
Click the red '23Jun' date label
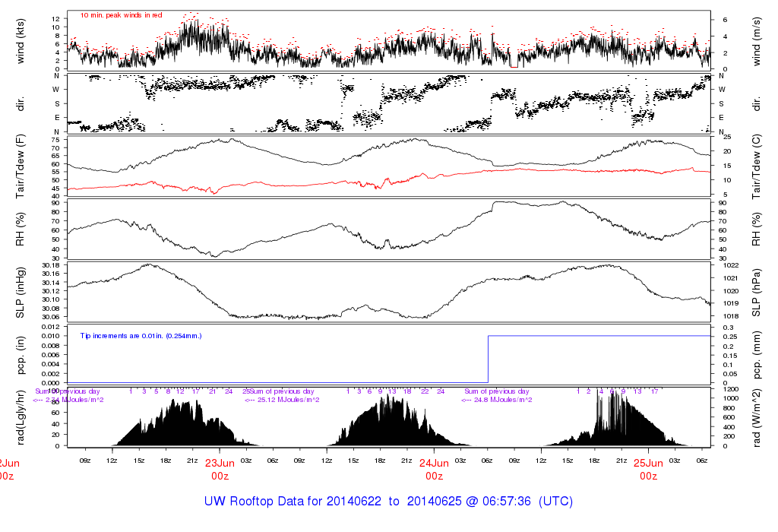tap(220, 463)
